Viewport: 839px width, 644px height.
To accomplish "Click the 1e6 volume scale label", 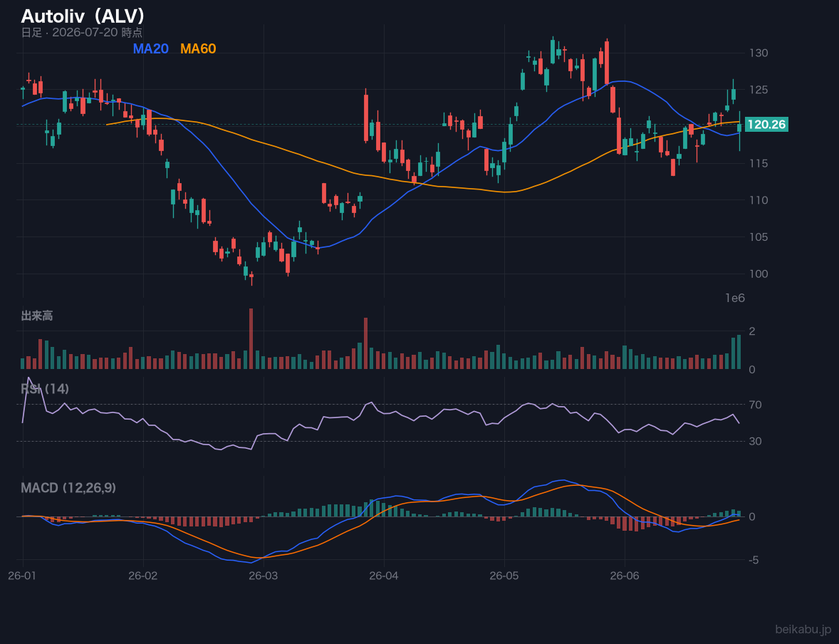I will click(735, 298).
